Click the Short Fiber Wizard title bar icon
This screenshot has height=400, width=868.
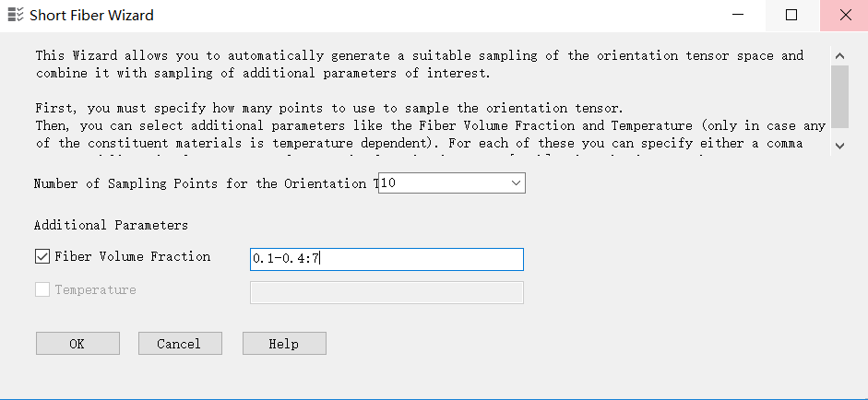pyautogui.click(x=15, y=15)
